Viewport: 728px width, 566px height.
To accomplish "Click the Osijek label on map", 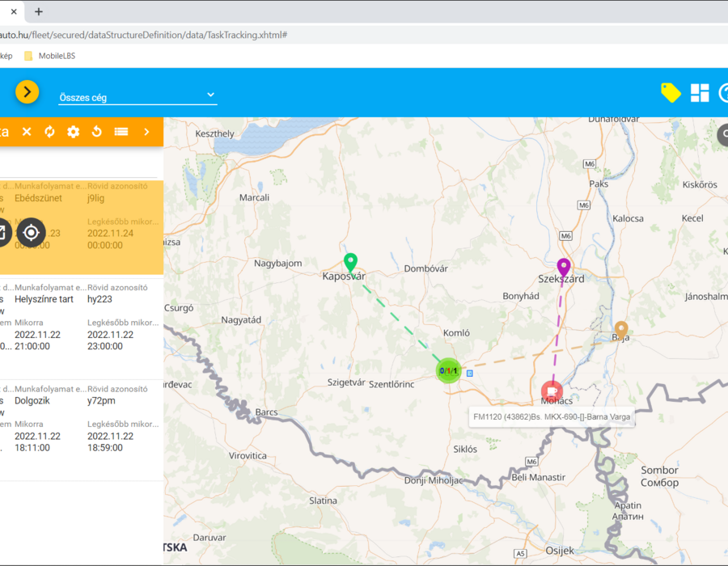I will 560,551.
